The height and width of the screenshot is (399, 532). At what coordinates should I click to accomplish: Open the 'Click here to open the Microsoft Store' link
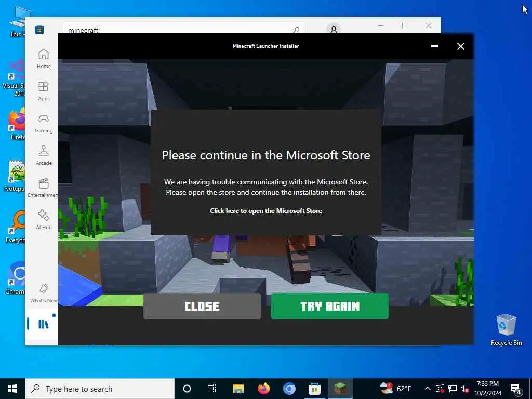(x=265, y=211)
